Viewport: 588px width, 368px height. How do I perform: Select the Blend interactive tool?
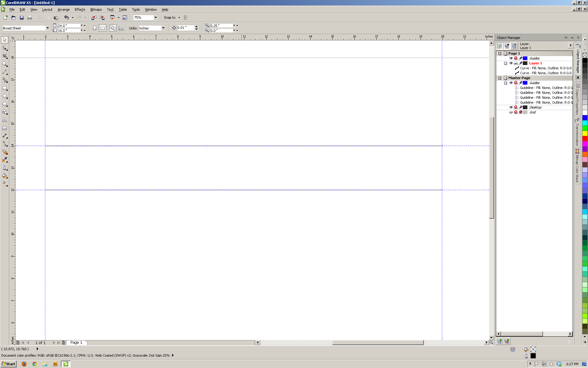(x=5, y=152)
